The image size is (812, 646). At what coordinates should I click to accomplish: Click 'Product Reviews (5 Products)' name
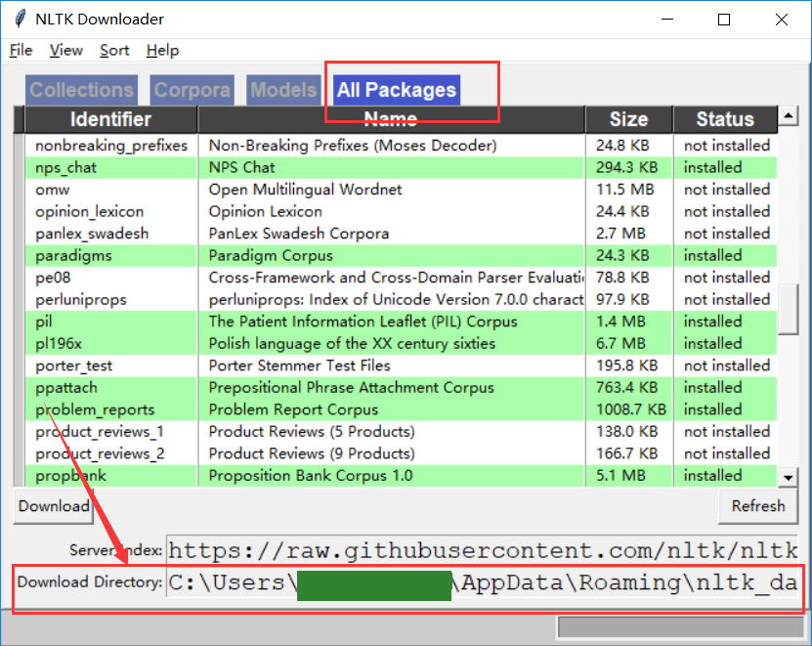pos(312,432)
